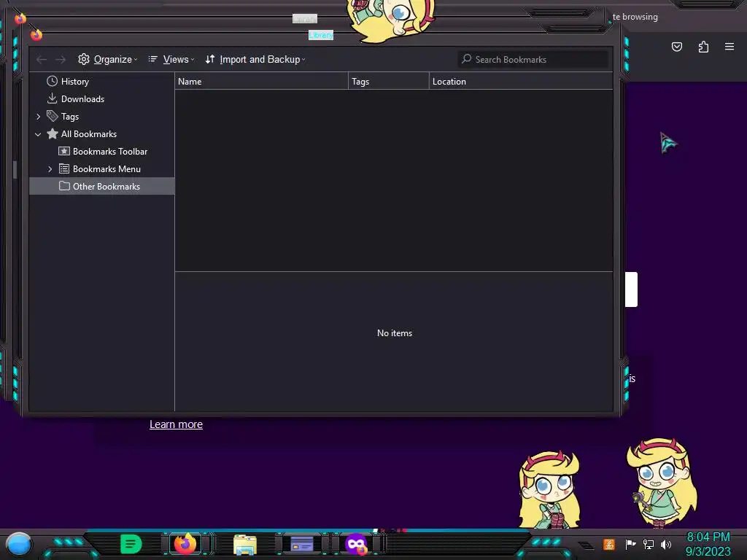Screen dimensions: 747x560
Task: Click the network tray icon
Action: tap(649, 544)
